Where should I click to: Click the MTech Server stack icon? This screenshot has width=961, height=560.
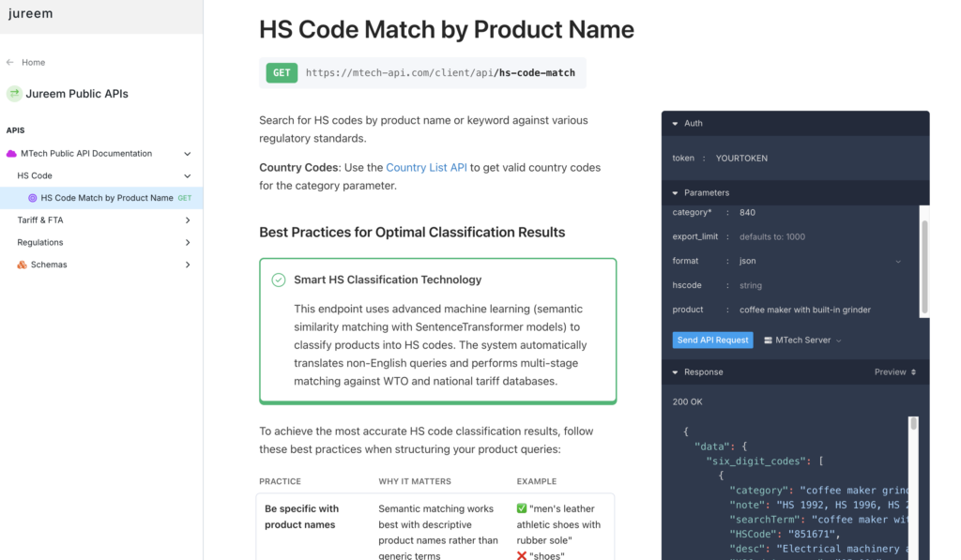point(768,341)
